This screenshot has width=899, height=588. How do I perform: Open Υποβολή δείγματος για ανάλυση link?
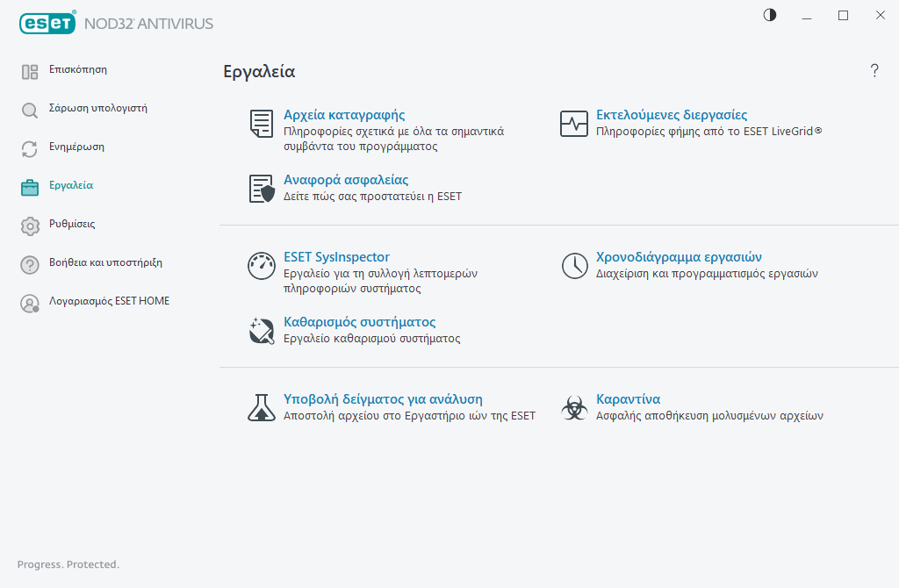(383, 399)
